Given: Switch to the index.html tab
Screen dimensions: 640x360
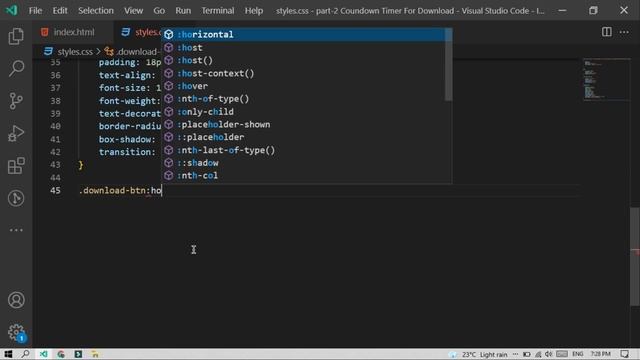Looking at the screenshot, I should 73,32.
